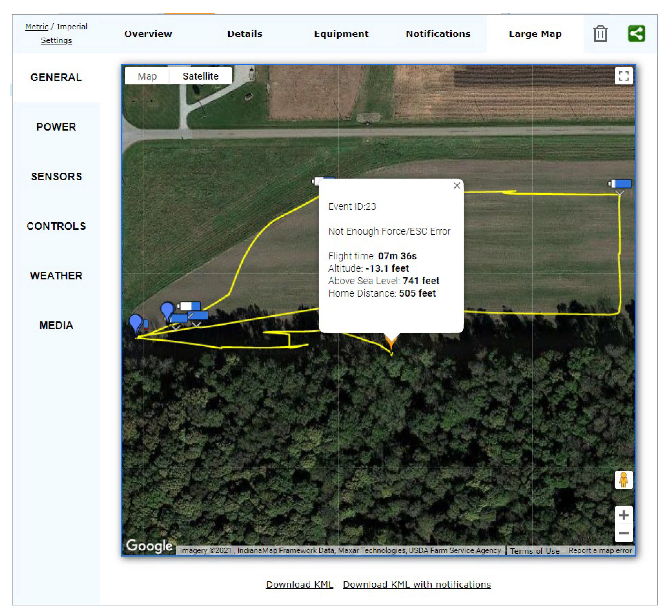672x616 pixels.
Task: Switch units to Metric
Action: 36,27
